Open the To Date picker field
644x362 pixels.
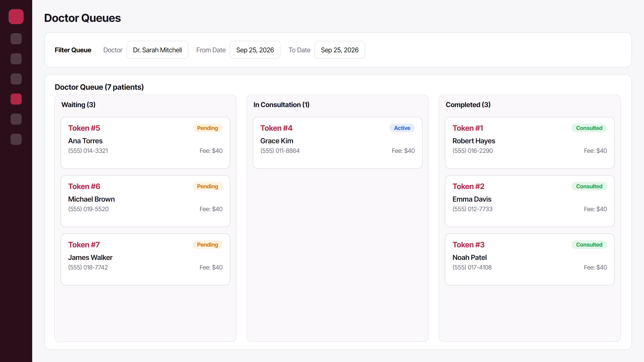pos(340,50)
